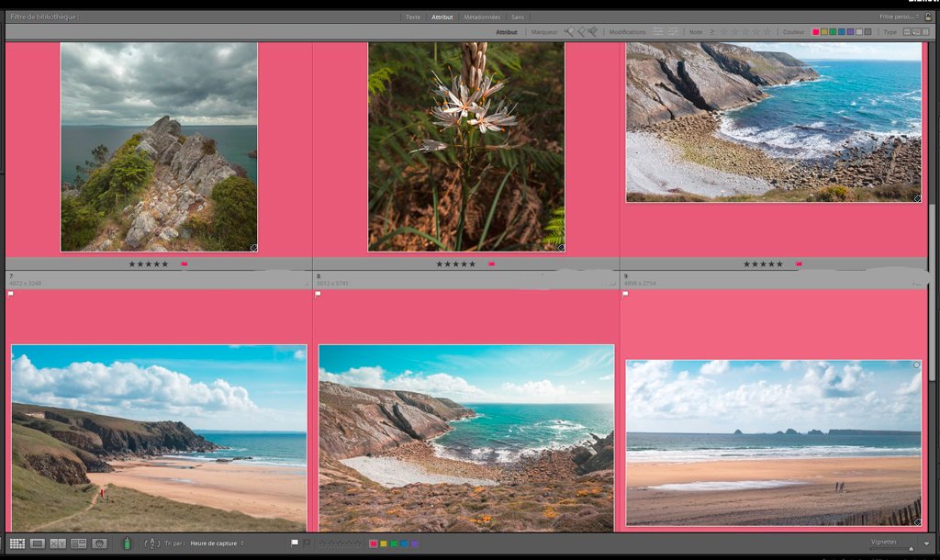Click circle badge on photo 9 corner

coord(916,364)
